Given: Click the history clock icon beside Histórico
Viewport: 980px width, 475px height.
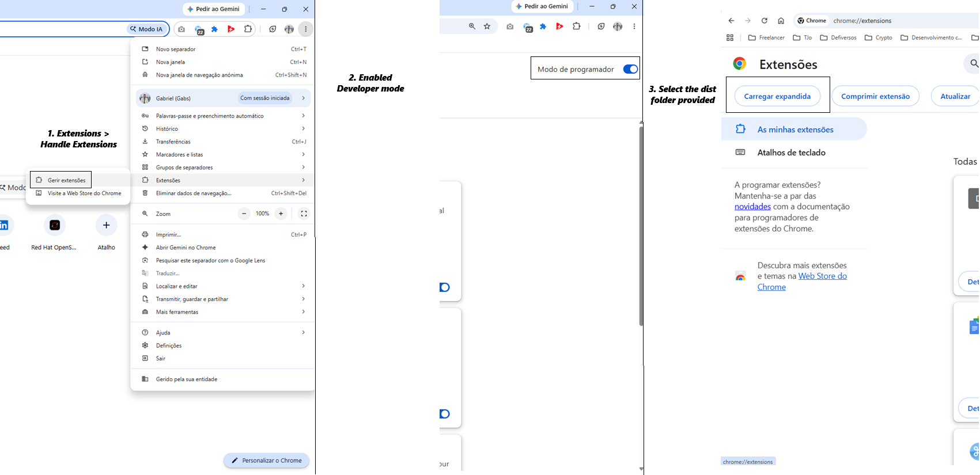Looking at the screenshot, I should [x=145, y=128].
